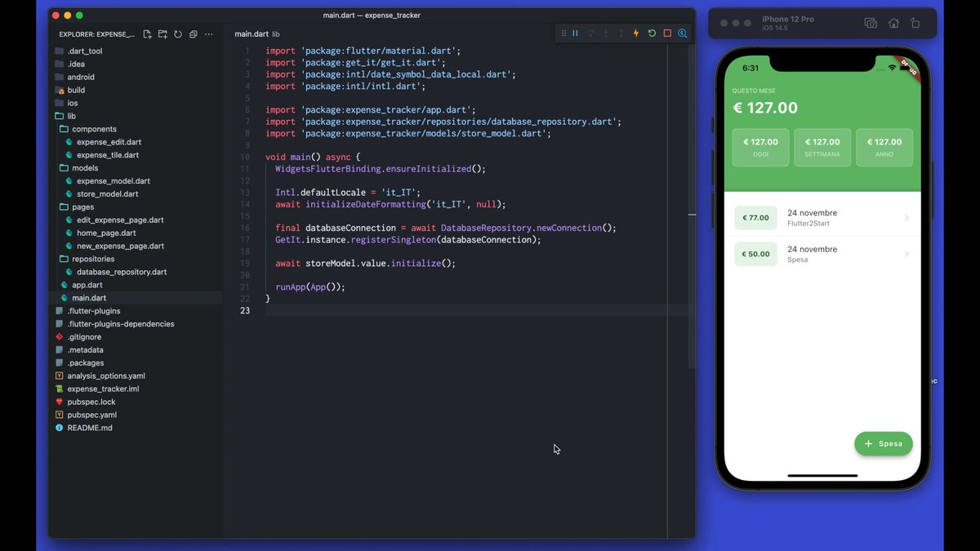Screen dimensions: 980x551
Task: Open Dart DevTools widget inspector icon
Action: (x=682, y=33)
